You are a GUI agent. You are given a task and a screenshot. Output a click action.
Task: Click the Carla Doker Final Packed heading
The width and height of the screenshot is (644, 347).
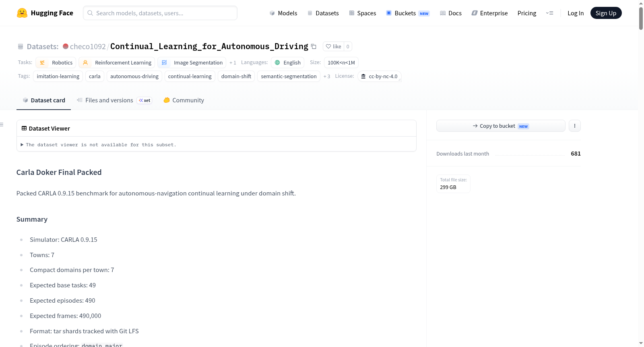click(59, 172)
